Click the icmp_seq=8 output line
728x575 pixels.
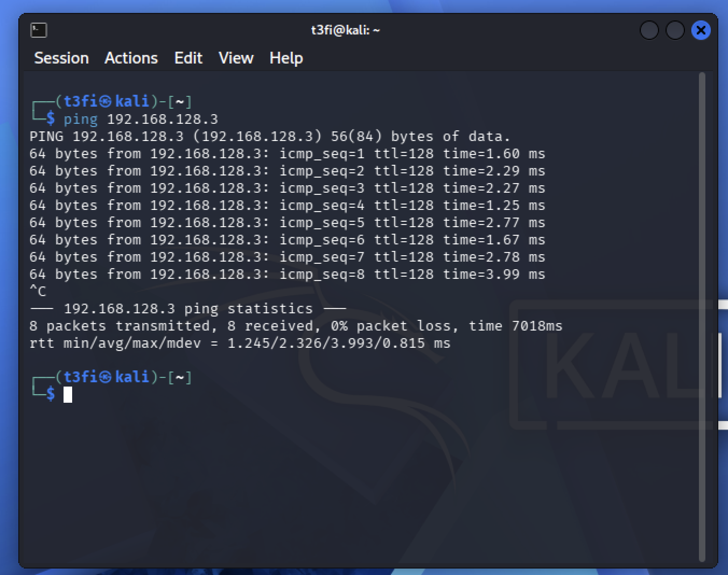[x=288, y=274]
